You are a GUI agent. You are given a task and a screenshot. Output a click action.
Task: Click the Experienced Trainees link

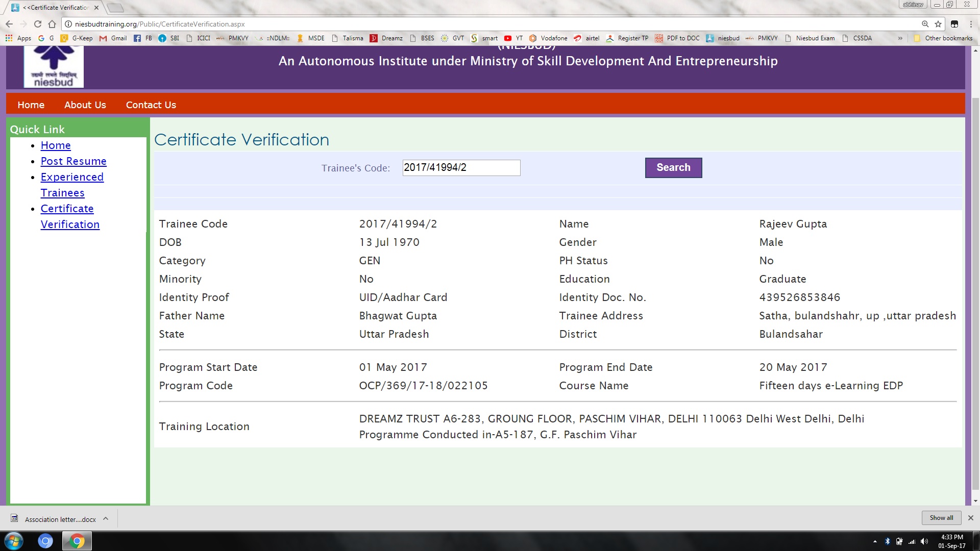72,177
